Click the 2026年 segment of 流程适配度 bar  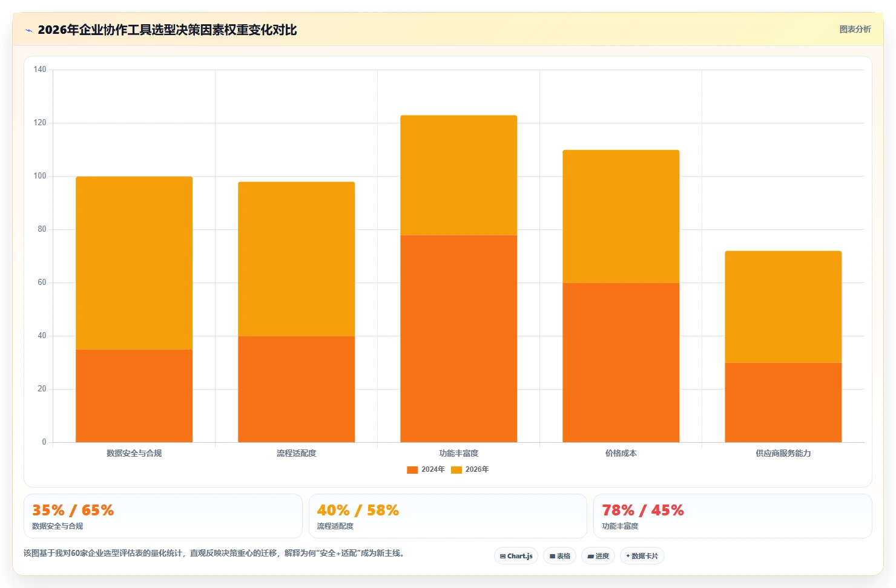tap(297, 259)
